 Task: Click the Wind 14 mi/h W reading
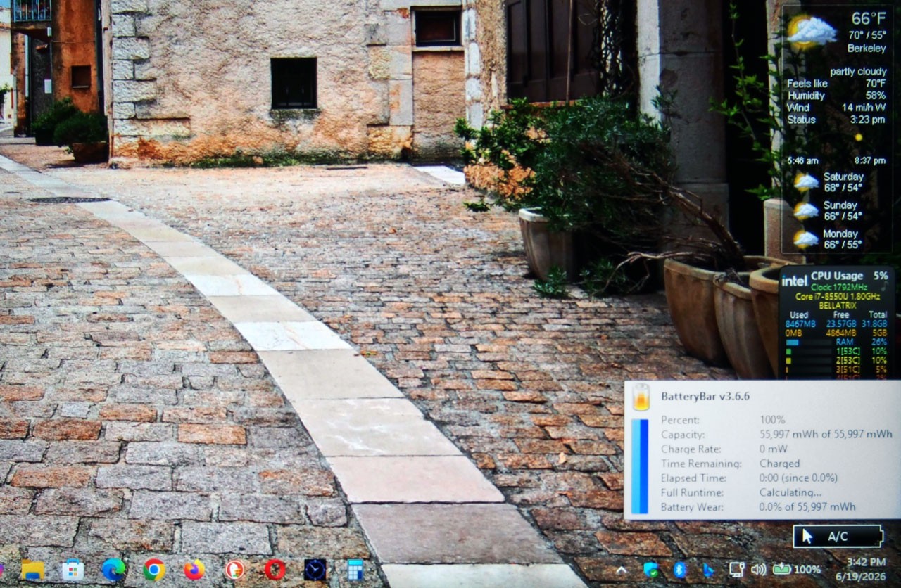[x=836, y=108]
